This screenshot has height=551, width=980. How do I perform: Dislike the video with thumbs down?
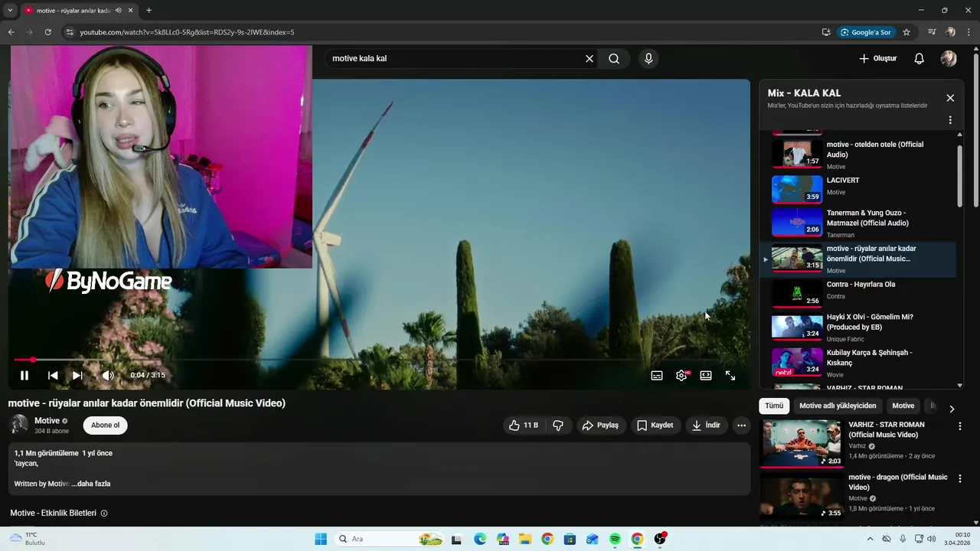pos(558,425)
